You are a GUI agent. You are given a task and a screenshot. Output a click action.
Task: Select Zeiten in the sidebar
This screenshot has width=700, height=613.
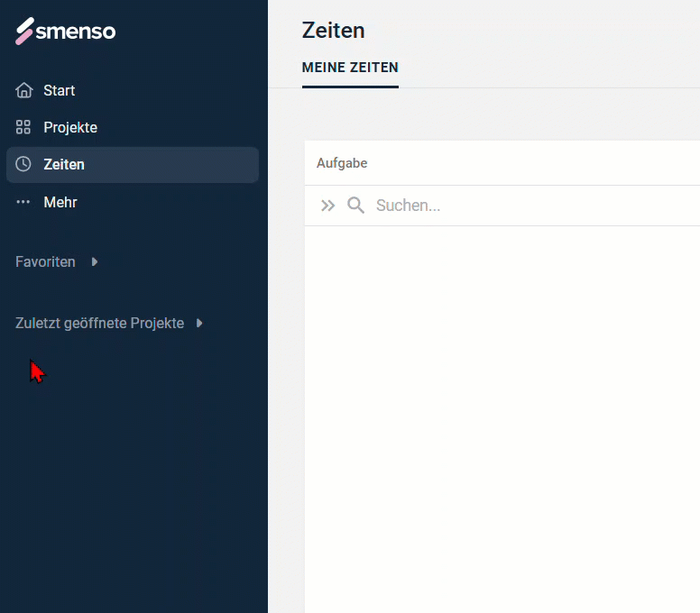[133, 165]
